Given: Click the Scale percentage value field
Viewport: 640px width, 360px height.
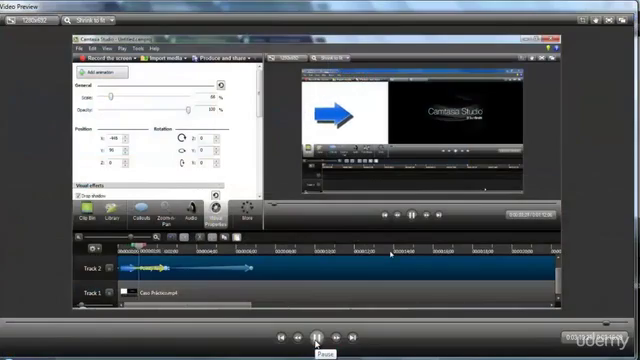Looking at the screenshot, I should 207,97.
